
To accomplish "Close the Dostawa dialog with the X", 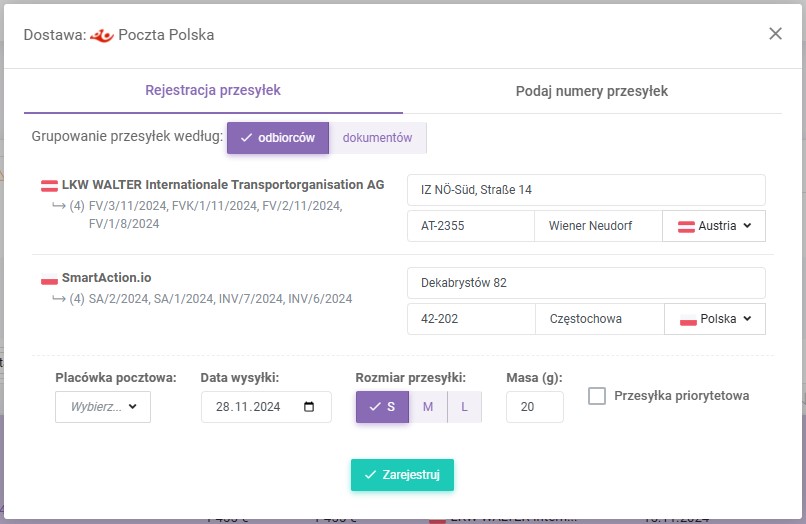I will pos(775,34).
